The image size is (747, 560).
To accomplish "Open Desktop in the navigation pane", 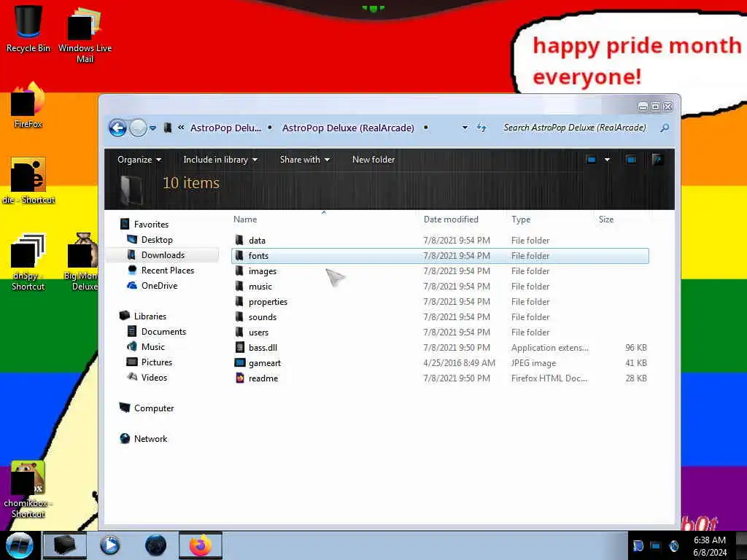I will [157, 239].
